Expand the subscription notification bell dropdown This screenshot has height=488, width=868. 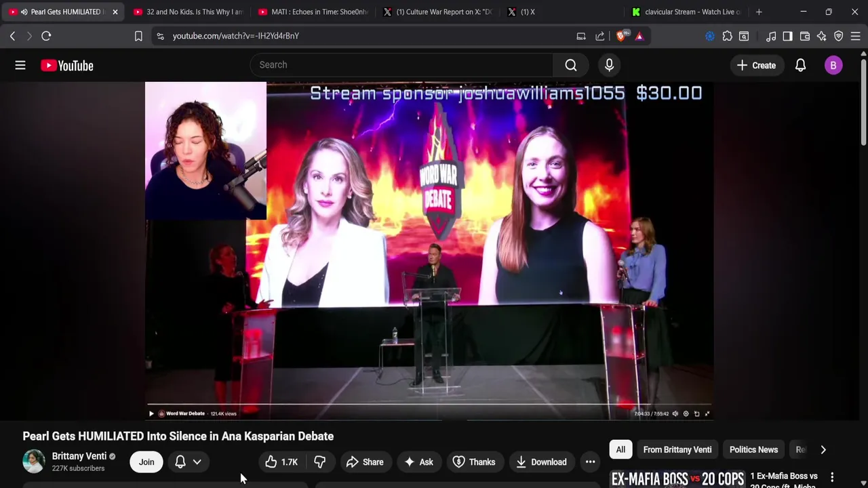[x=189, y=462]
